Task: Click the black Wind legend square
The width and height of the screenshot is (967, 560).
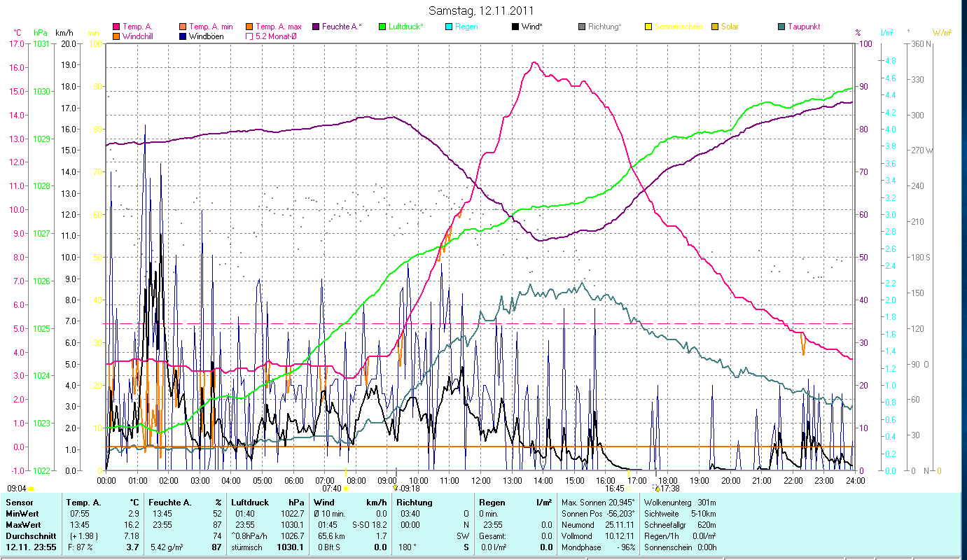Action: 515,27
